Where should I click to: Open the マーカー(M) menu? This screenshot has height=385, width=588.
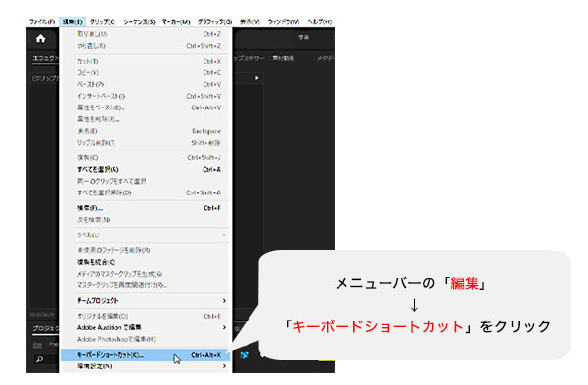pyautogui.click(x=176, y=21)
